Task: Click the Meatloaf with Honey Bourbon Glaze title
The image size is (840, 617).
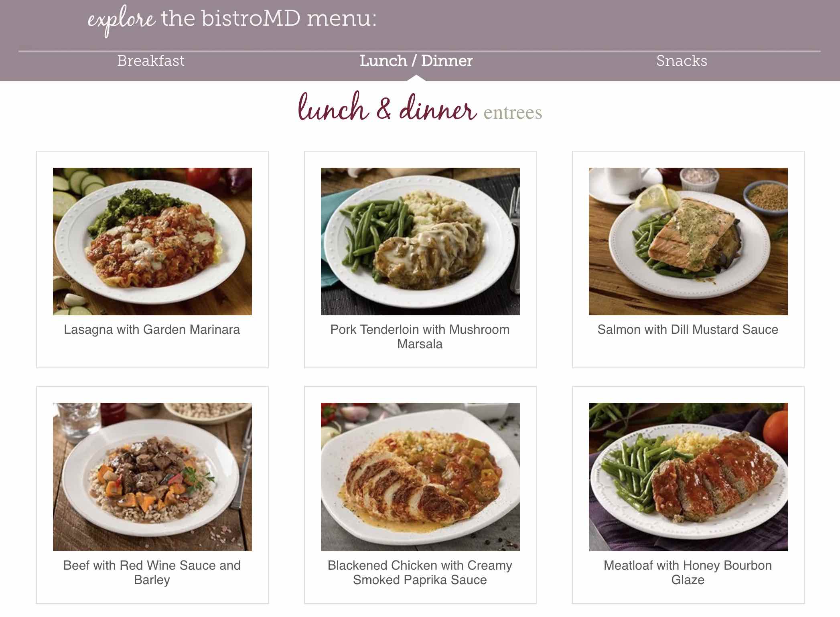Action: coord(688,572)
